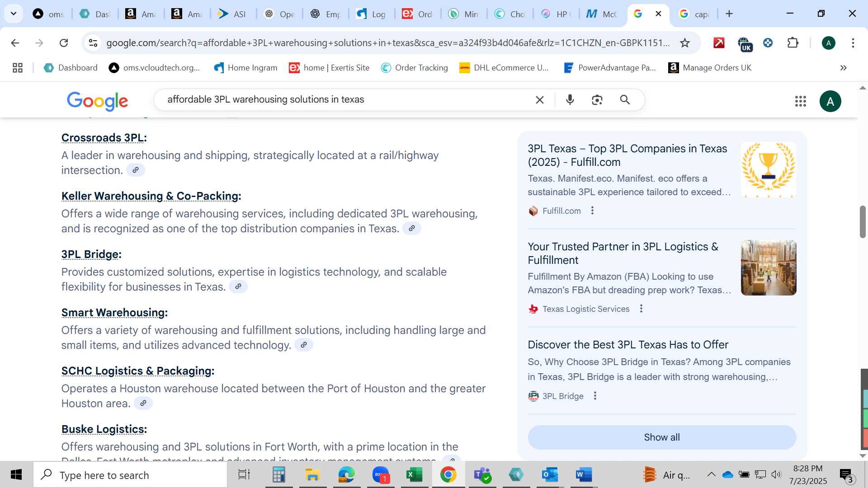
Task: Start voice search with microphone
Action: (x=570, y=100)
